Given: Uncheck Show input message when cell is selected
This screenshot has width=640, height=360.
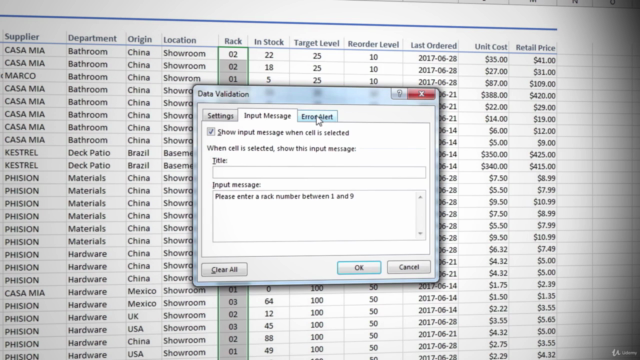Looking at the screenshot, I should (x=211, y=132).
